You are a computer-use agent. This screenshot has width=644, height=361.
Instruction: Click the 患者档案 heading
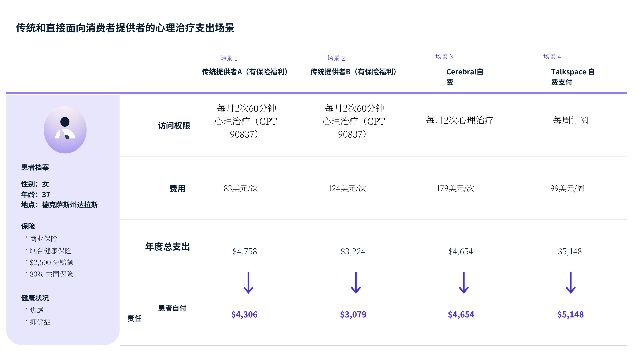click(35, 168)
